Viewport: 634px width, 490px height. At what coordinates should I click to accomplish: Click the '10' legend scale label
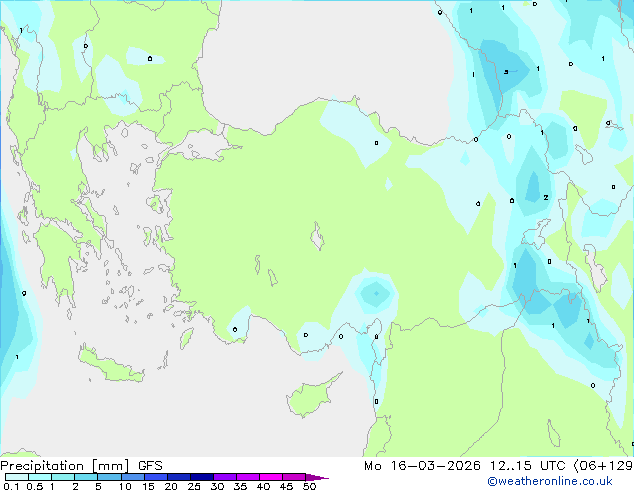[125, 486]
